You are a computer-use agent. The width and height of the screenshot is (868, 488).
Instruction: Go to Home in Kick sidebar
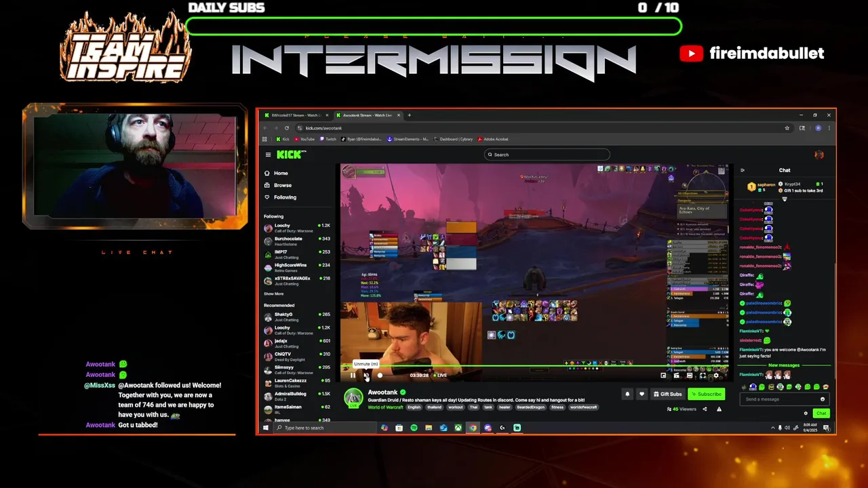coord(275,173)
